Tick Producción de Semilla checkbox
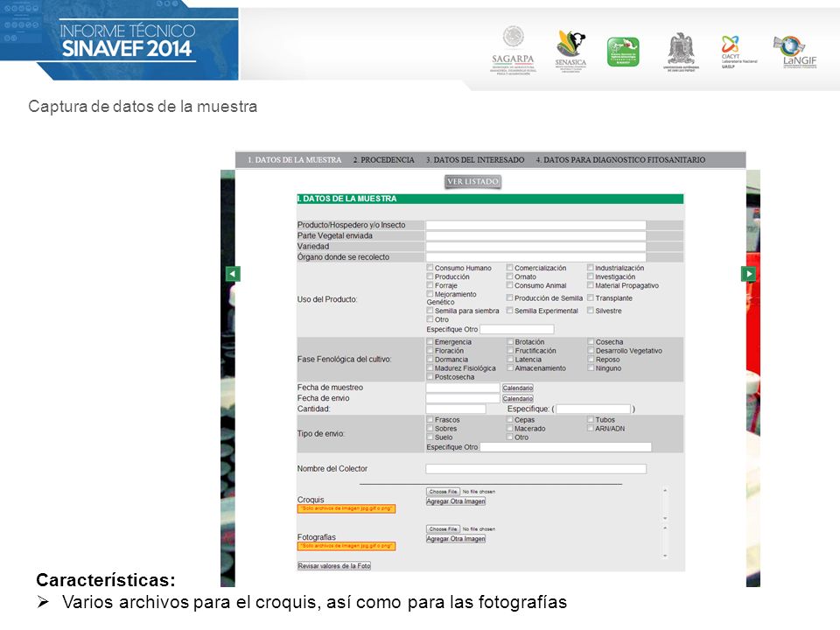 pyautogui.click(x=510, y=297)
